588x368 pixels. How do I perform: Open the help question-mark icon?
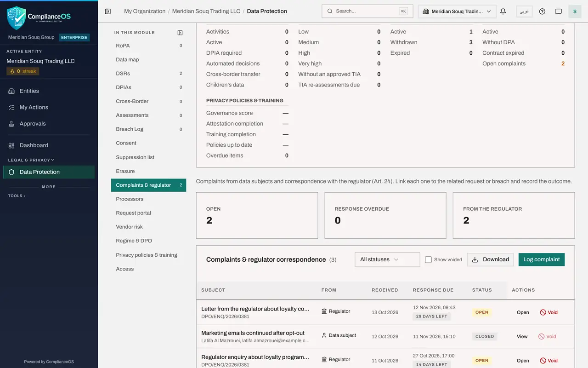pyautogui.click(x=542, y=11)
